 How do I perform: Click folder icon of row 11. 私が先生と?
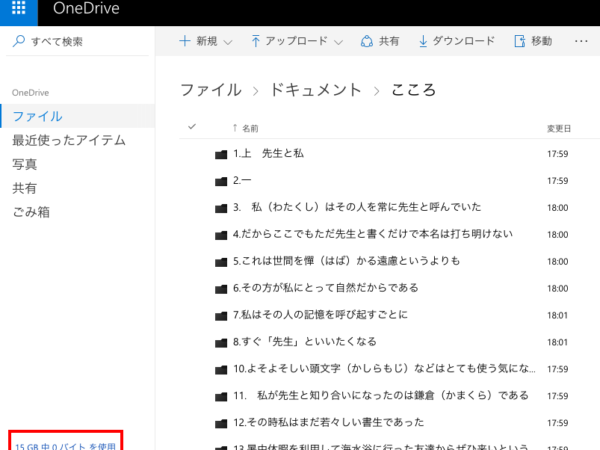221,396
